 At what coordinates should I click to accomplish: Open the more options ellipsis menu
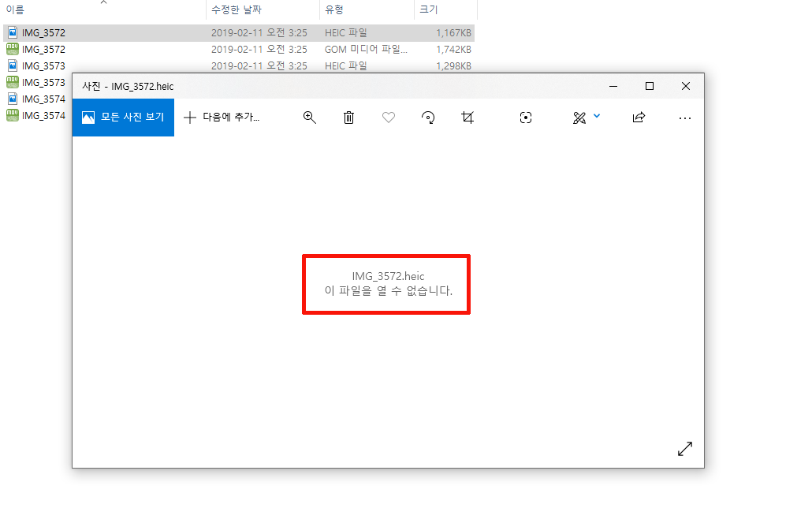(x=684, y=118)
